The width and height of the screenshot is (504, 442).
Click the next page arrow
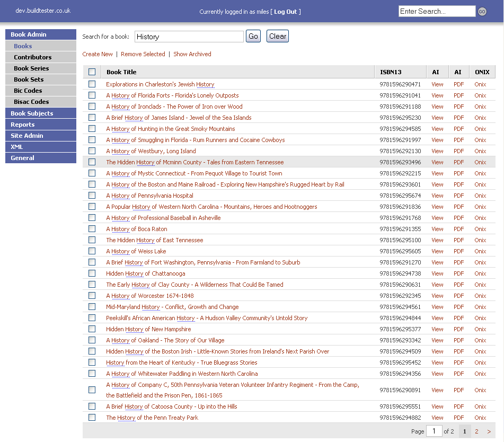tap(489, 431)
